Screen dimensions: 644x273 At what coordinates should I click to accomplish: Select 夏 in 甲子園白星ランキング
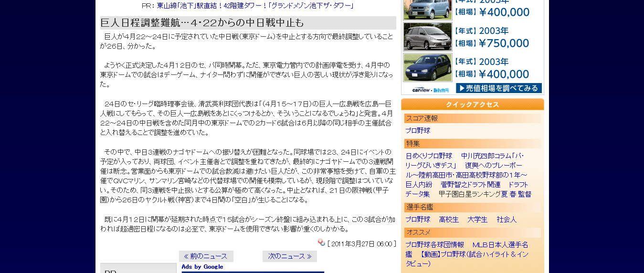click(x=505, y=194)
